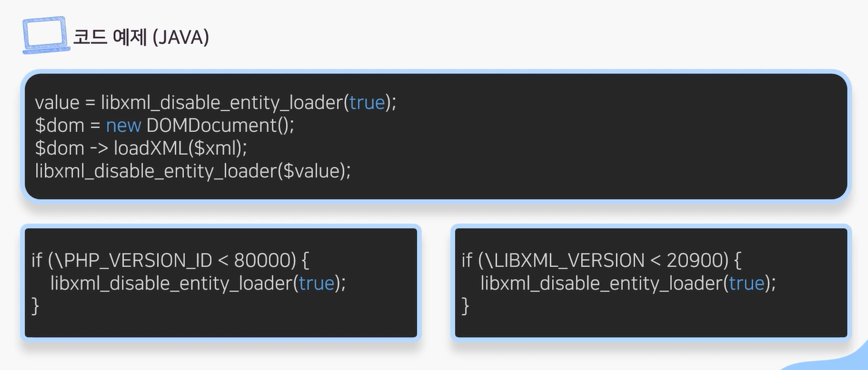Click the blue 'new' keyword
868x370 pixels.
(x=124, y=126)
